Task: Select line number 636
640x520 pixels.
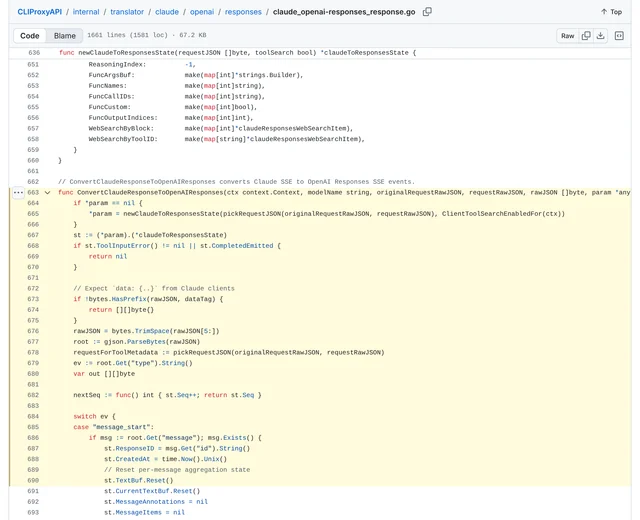Action: tap(34, 53)
